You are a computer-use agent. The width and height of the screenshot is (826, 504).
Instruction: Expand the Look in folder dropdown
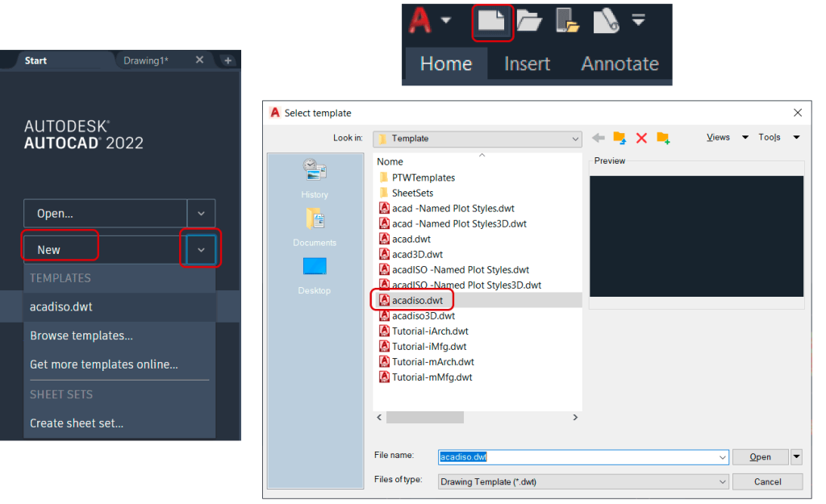point(576,139)
